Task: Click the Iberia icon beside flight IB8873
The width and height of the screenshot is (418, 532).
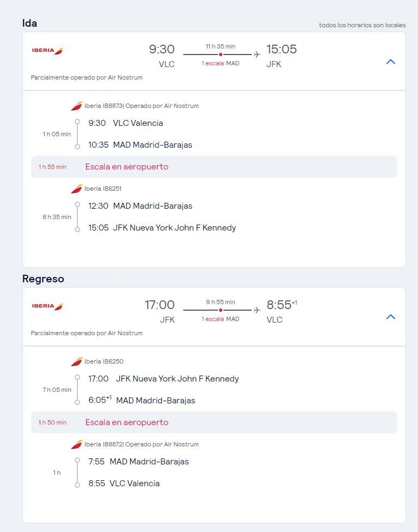Action: pyautogui.click(x=77, y=106)
